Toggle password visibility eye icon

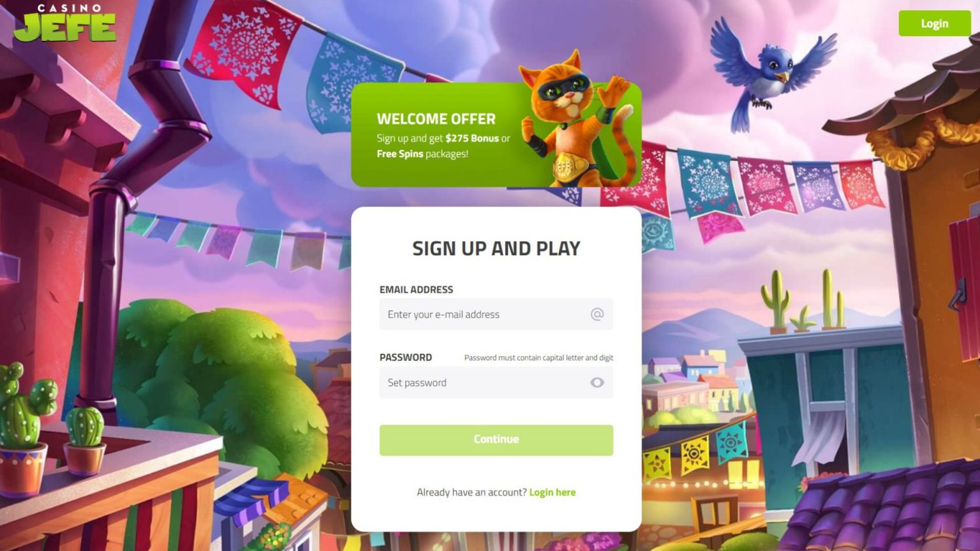(x=597, y=383)
